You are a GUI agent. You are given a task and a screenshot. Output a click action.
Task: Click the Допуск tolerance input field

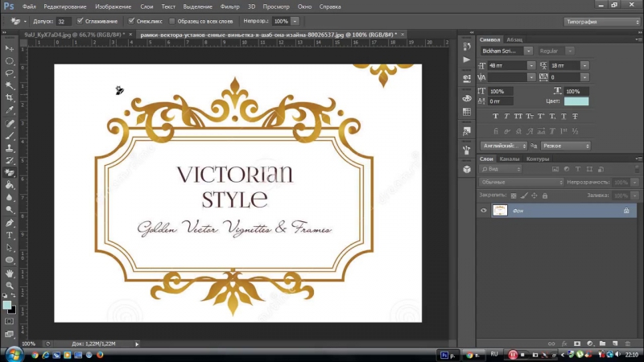pos(63,21)
